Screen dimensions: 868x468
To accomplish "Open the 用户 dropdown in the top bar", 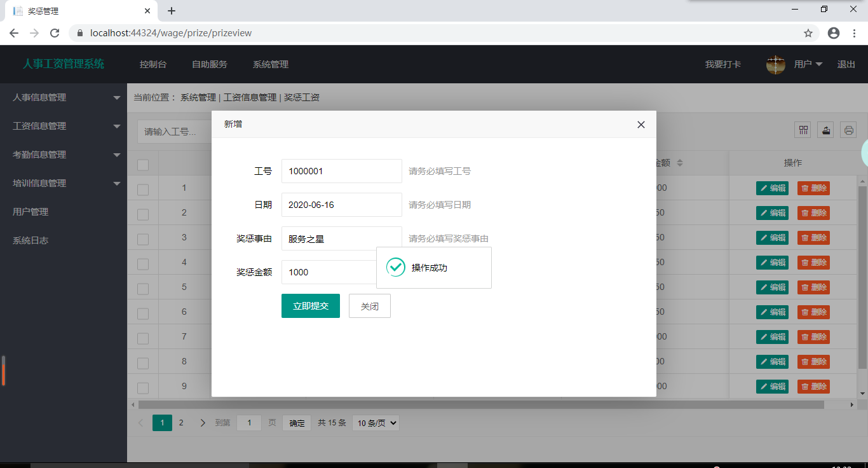I will (x=808, y=64).
